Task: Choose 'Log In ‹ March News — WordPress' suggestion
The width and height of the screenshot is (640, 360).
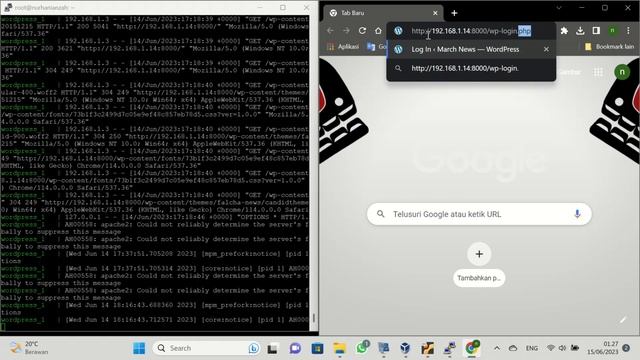Action: pyautogui.click(x=471, y=49)
